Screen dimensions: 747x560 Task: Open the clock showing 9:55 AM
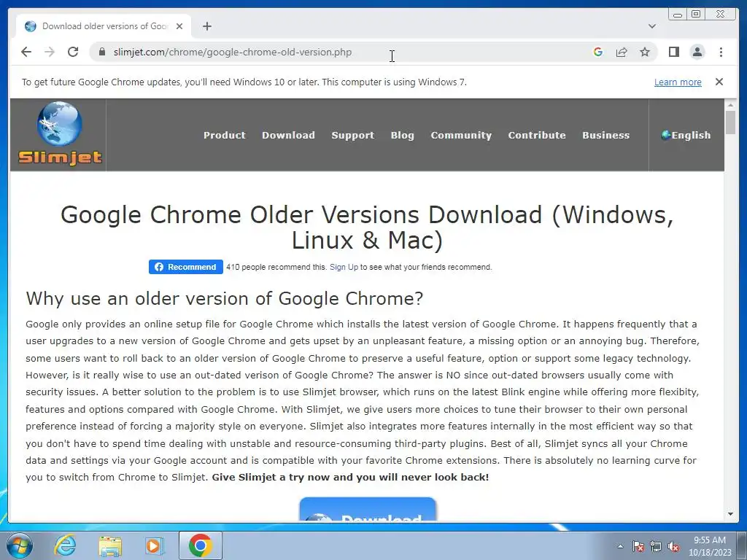[709, 546]
